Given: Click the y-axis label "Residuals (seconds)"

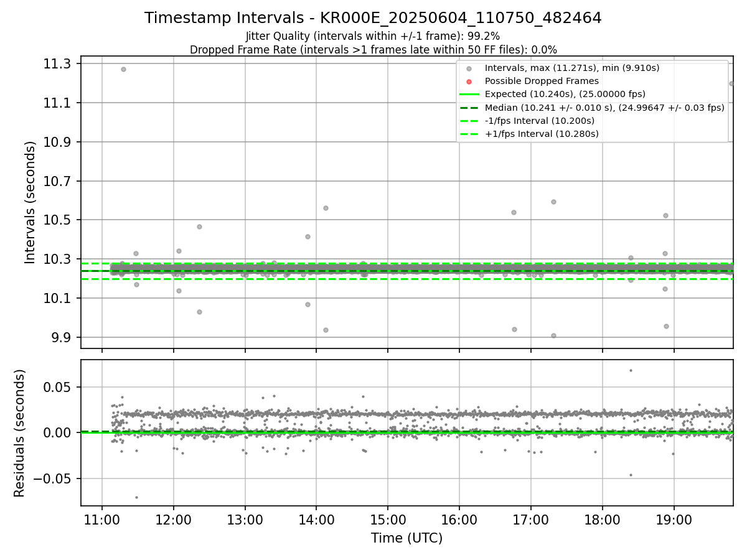Looking at the screenshot, I should tap(20, 433).
